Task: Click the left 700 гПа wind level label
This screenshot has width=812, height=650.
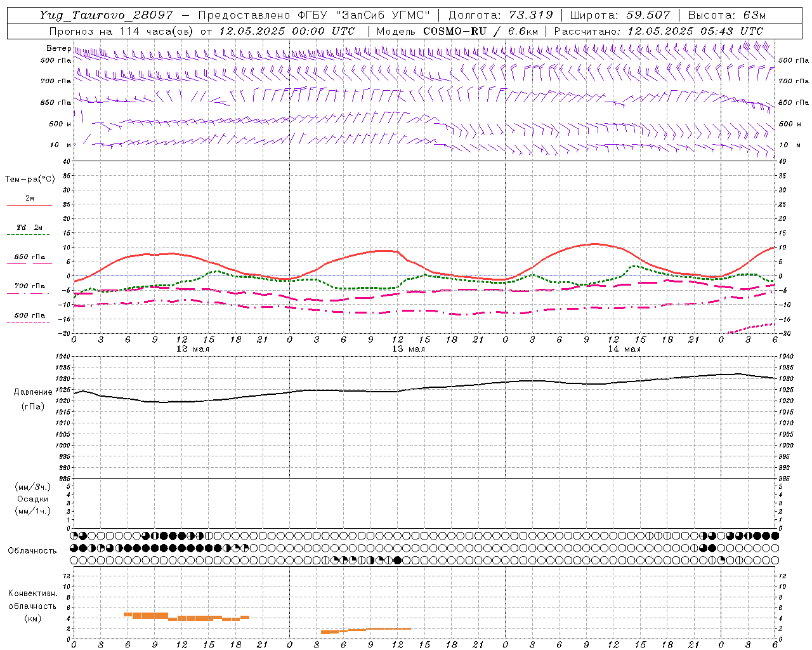Action: (56, 81)
